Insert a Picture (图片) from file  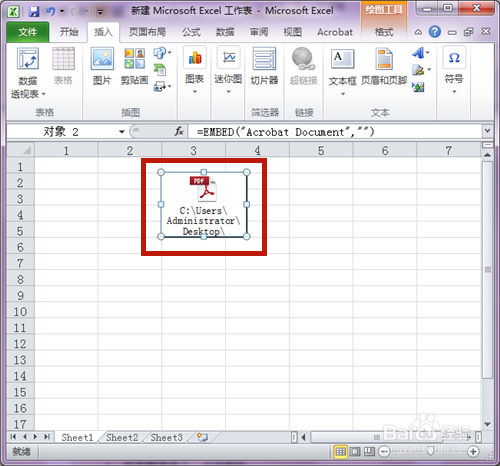pos(102,66)
